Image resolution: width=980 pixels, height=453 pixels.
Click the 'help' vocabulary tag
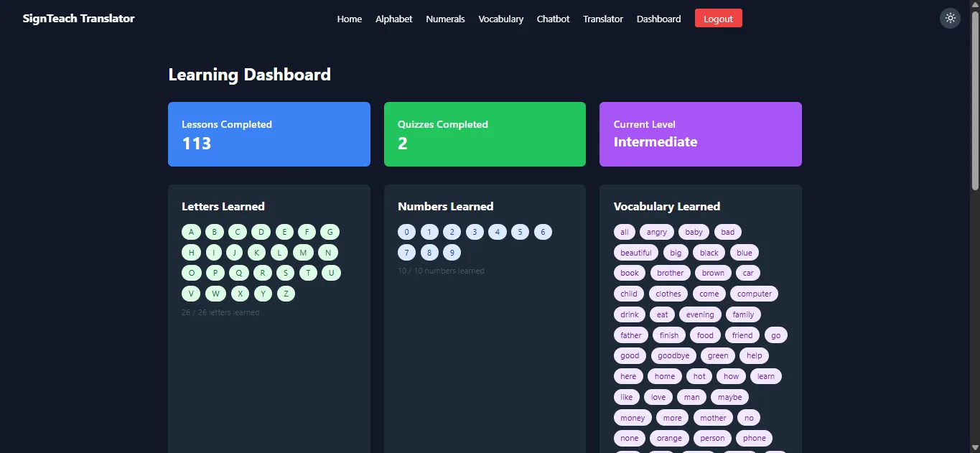[755, 355]
